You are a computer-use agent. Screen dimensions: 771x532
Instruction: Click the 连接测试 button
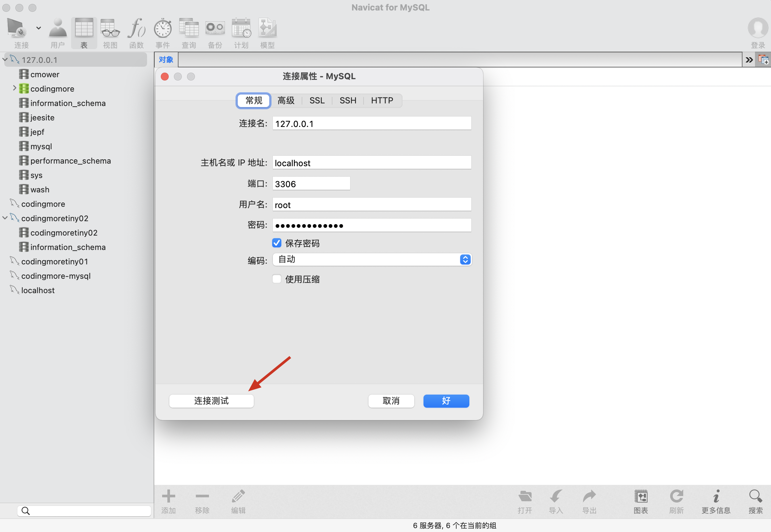[x=211, y=401]
